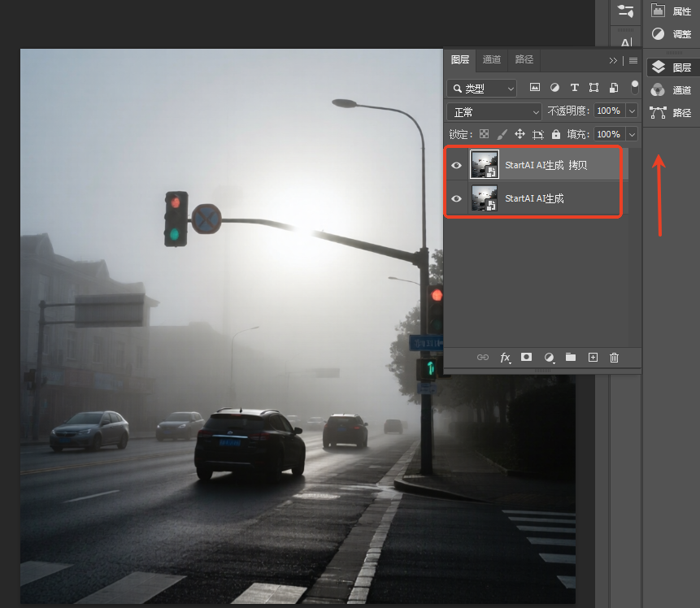700x608 pixels.
Task: Switch to the 通道 tab
Action: tap(492, 60)
